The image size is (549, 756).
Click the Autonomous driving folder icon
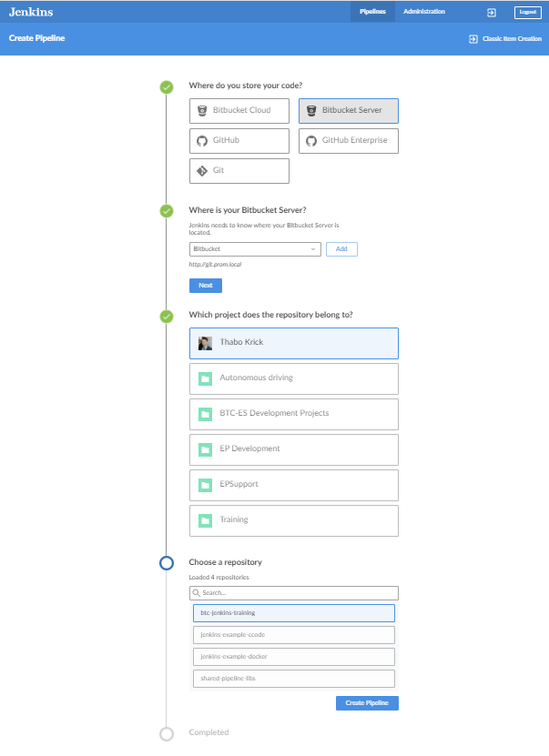click(206, 378)
